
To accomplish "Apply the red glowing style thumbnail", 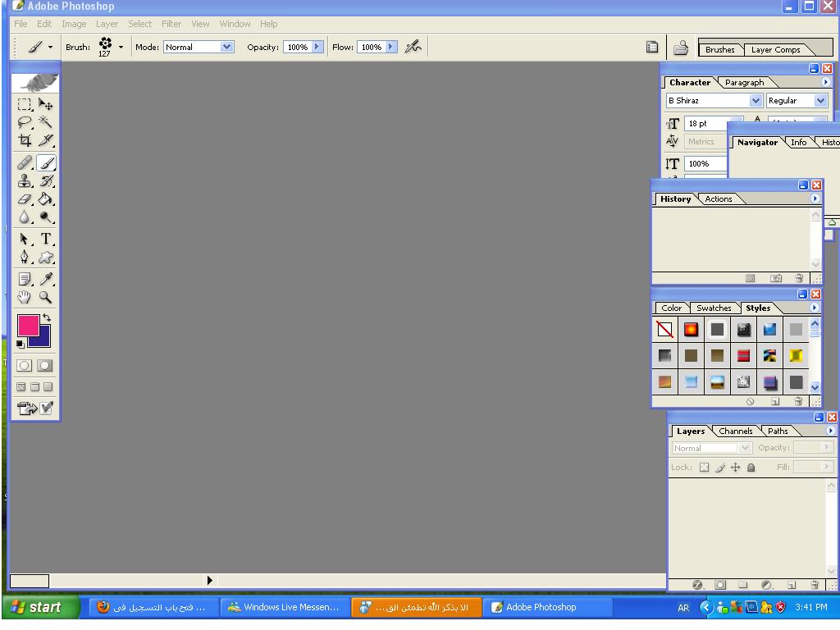I will [691, 330].
